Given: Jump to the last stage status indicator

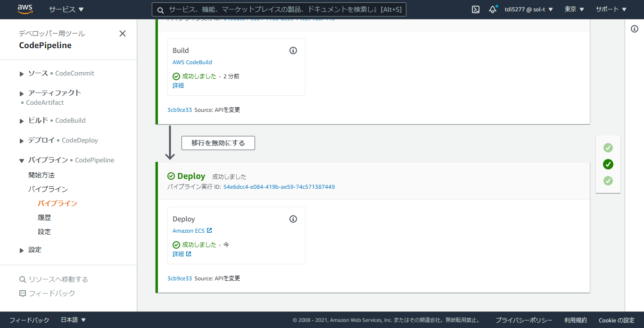Looking at the screenshot, I should point(608,181).
